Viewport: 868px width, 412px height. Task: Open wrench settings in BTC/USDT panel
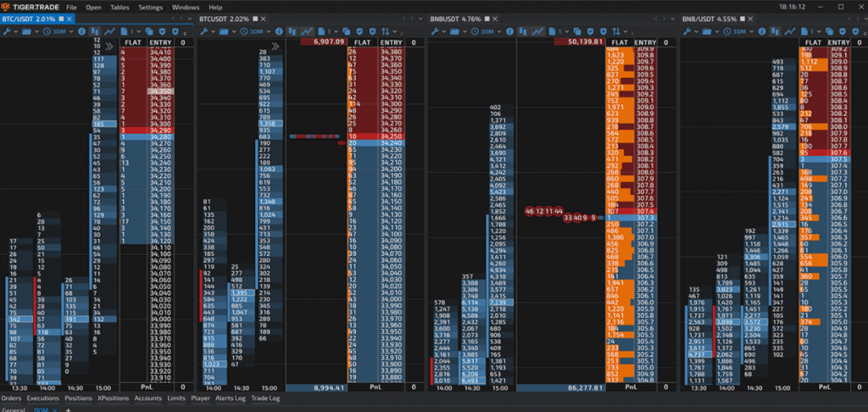pyautogui.click(x=7, y=31)
